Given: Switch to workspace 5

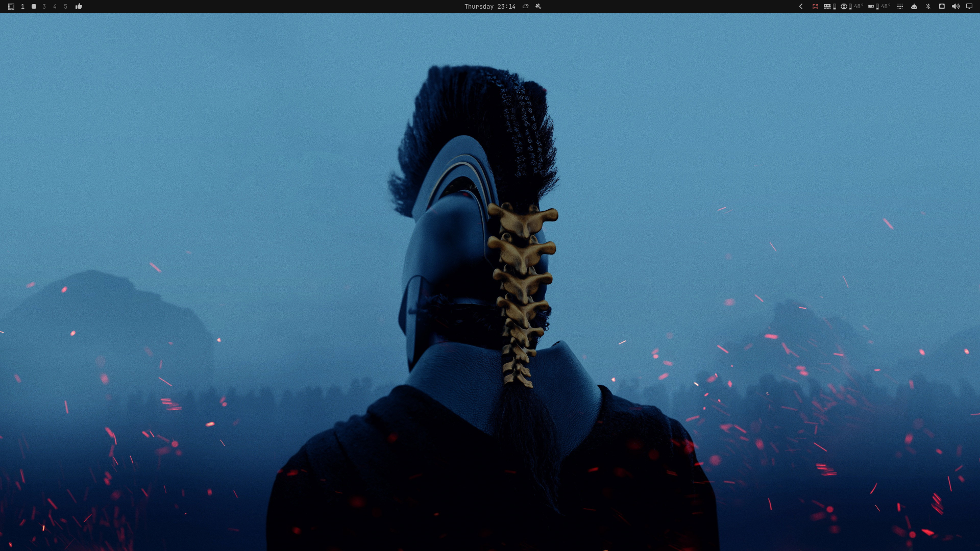Looking at the screenshot, I should tap(65, 7).
